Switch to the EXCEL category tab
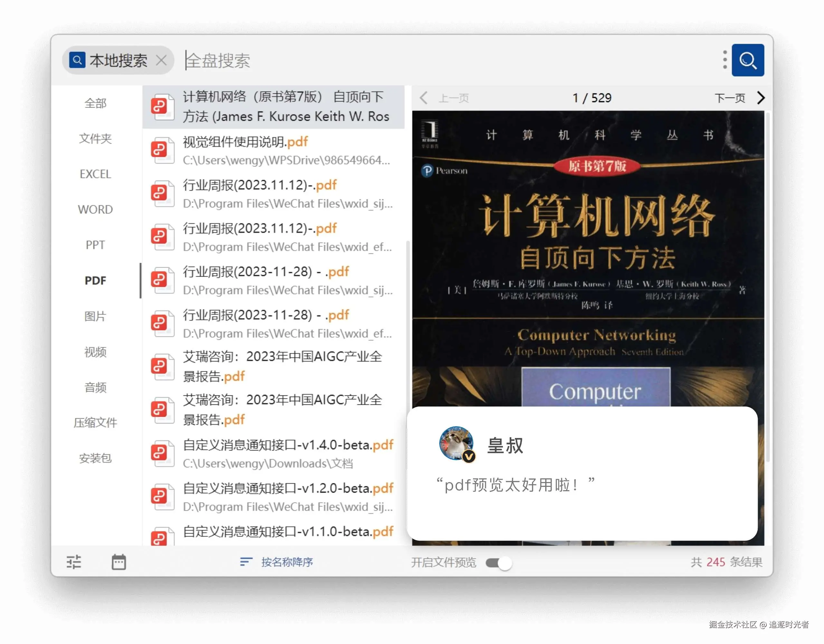This screenshot has width=824, height=644. click(x=95, y=174)
